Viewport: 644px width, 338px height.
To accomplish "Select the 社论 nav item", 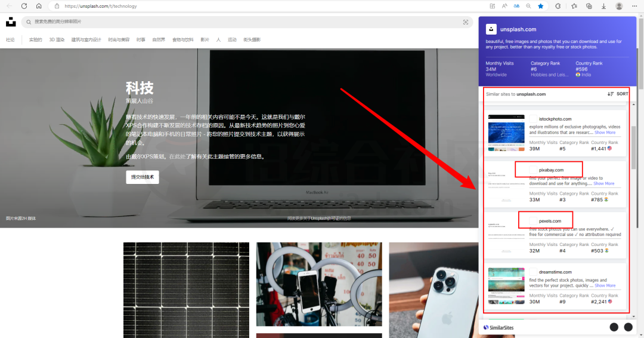I will 10,40.
